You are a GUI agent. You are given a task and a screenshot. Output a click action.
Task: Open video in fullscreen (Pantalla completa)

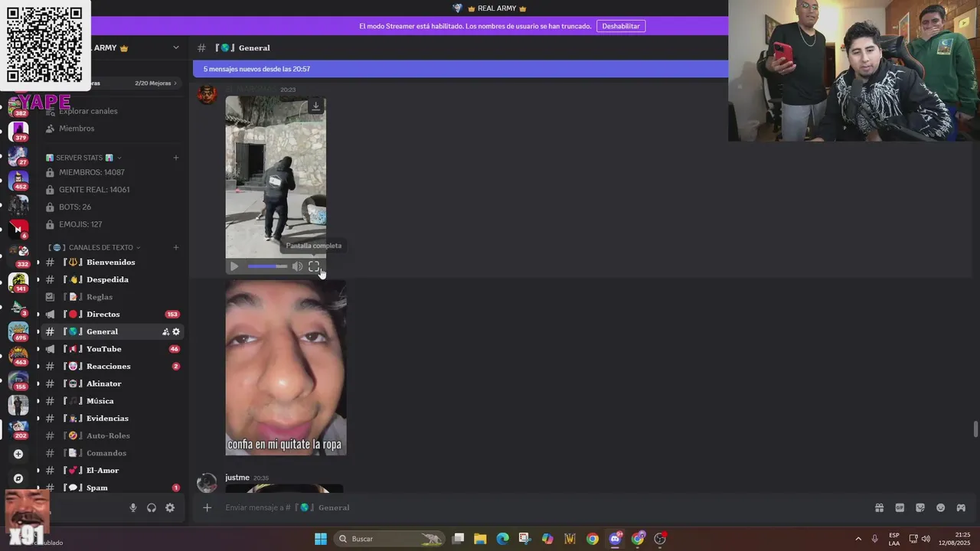[314, 266]
